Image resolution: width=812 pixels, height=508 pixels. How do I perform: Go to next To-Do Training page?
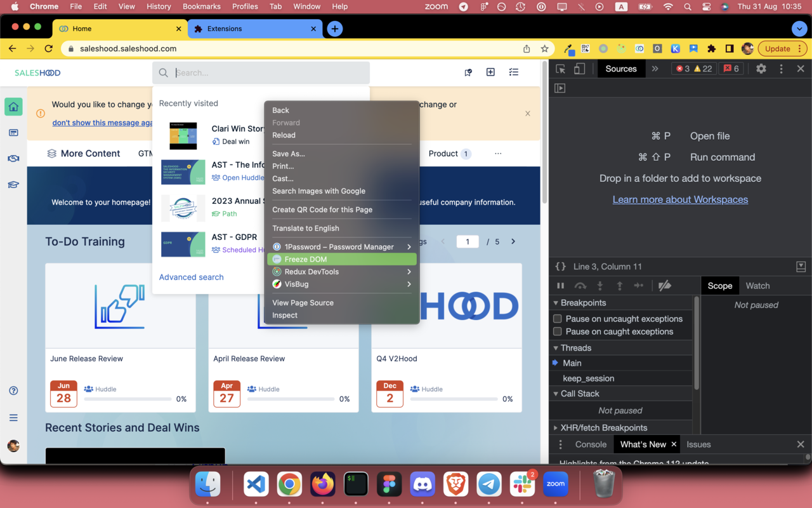point(513,241)
